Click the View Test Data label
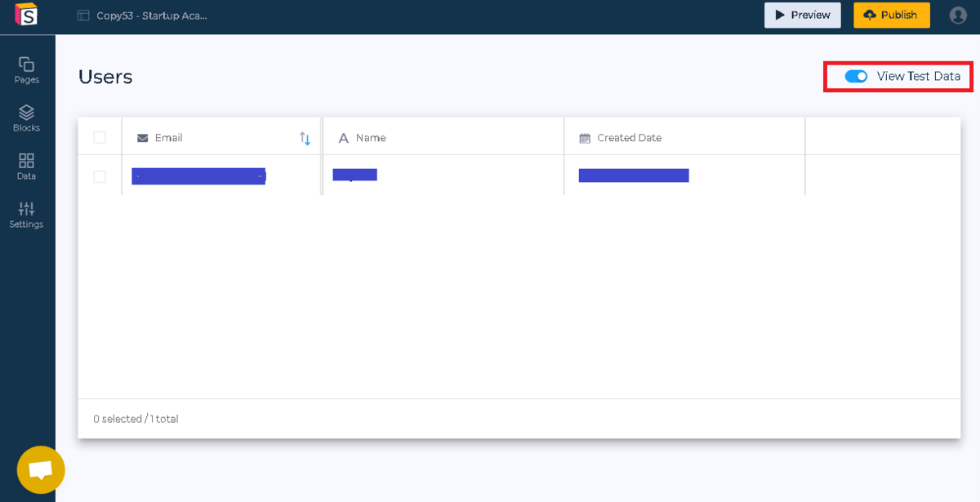The height and width of the screenshot is (502, 980). (x=919, y=76)
